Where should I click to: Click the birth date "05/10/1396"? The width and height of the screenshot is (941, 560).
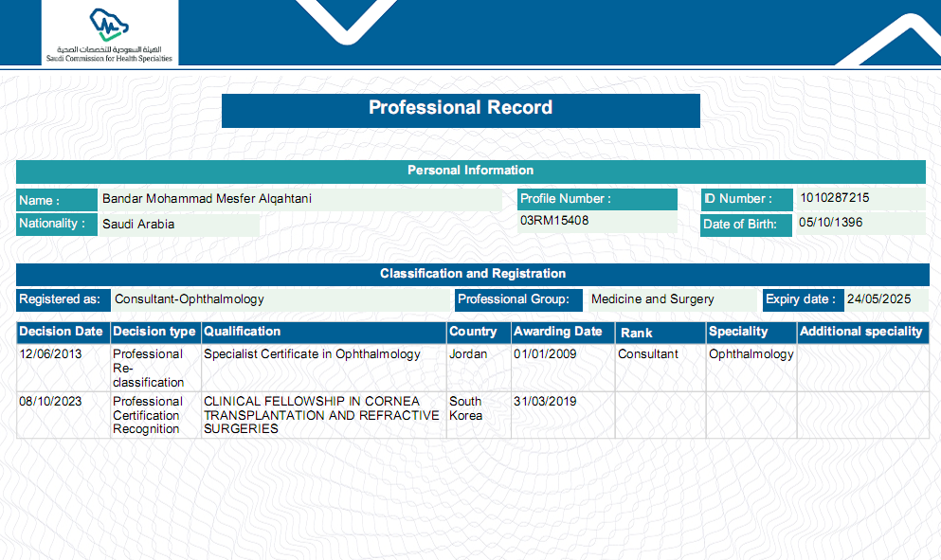coord(830,223)
